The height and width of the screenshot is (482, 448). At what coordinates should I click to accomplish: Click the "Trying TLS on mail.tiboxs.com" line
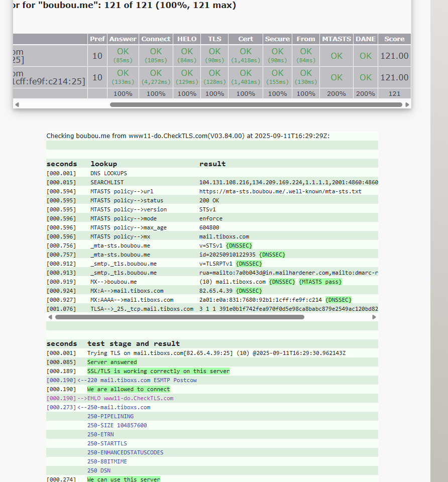(x=216, y=353)
